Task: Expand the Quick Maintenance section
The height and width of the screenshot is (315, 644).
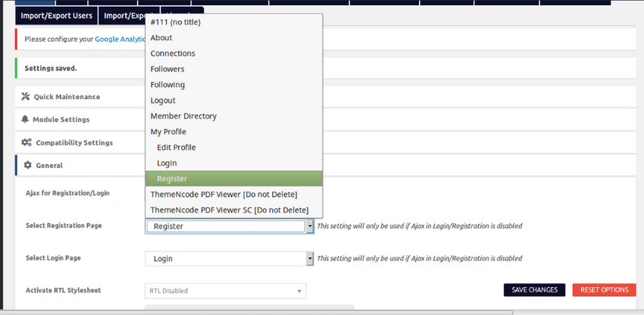Action: point(67,97)
